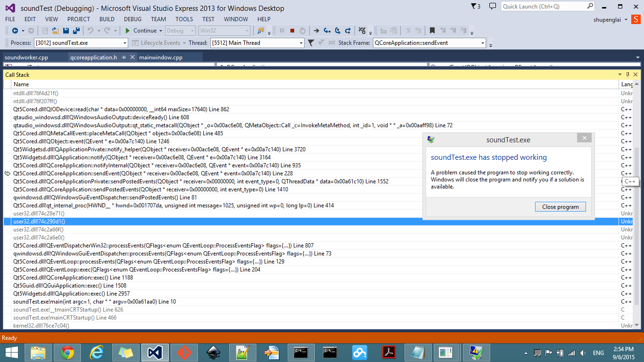644x362 pixels.
Task: Select the QWindowsAudioOutput::deviceReady Line 608 frame
Action: pos(101,117)
